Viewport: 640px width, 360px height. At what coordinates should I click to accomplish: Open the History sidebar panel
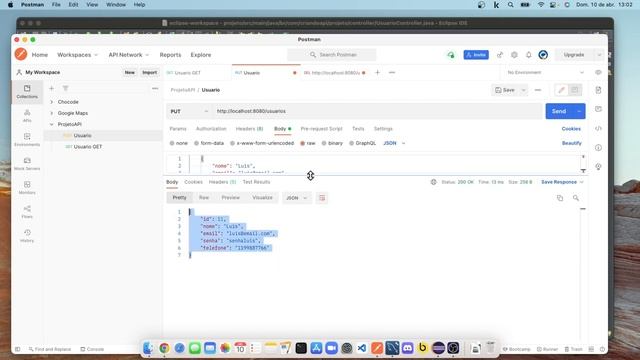(x=27, y=236)
